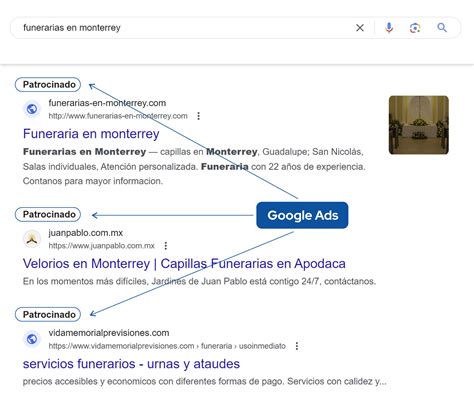Screen dimensions: 474x408
Task: Open three-dot menu beside funerarias-en-monterrey.com URL
Action: (x=198, y=116)
